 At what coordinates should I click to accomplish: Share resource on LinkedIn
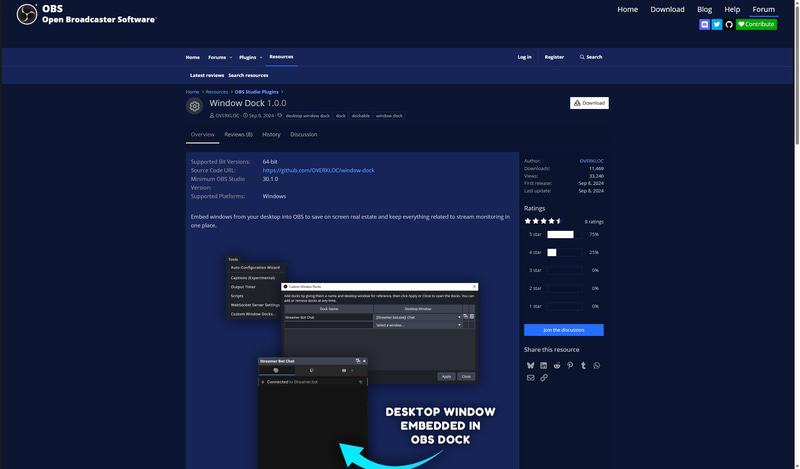click(543, 365)
